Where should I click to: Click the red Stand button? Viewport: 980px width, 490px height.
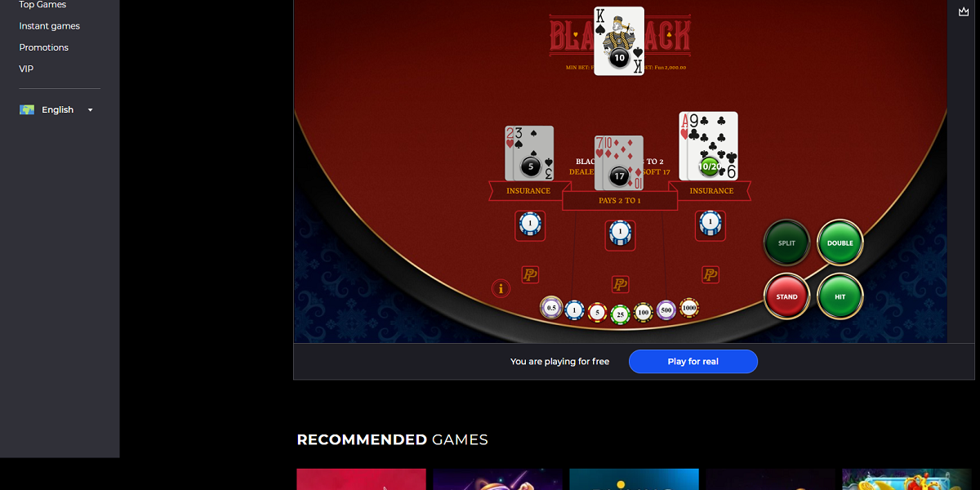point(786,296)
